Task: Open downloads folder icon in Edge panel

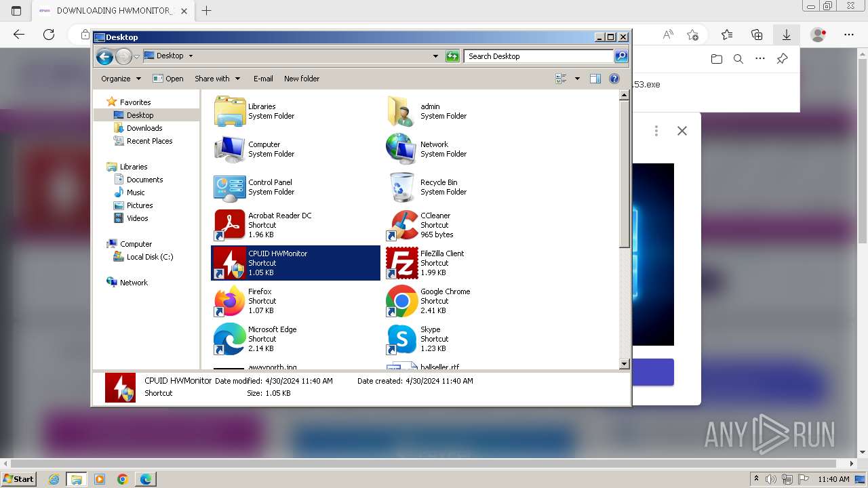Action: [717, 59]
